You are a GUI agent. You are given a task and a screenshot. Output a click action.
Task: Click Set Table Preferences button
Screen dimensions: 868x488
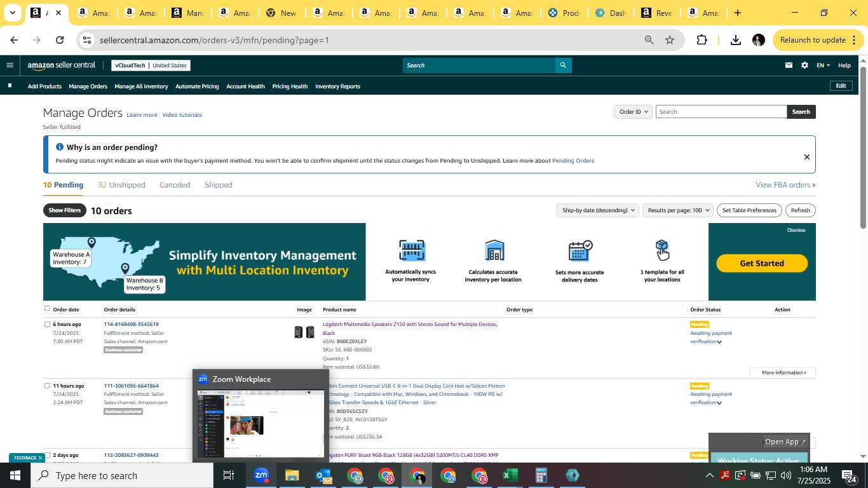[750, 210]
